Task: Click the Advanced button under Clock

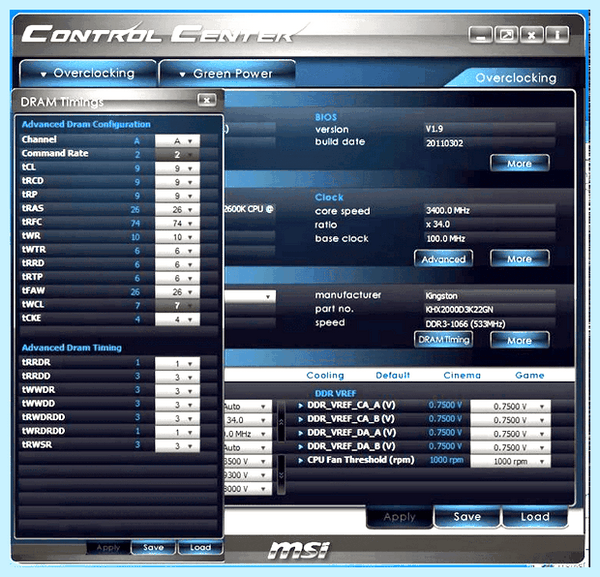Action: click(443, 259)
